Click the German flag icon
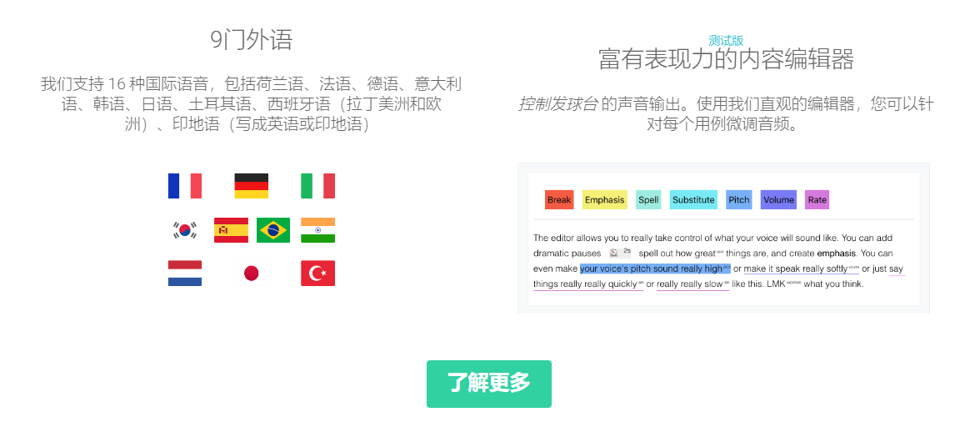Viewport: 980px width, 427px height. 251,186
